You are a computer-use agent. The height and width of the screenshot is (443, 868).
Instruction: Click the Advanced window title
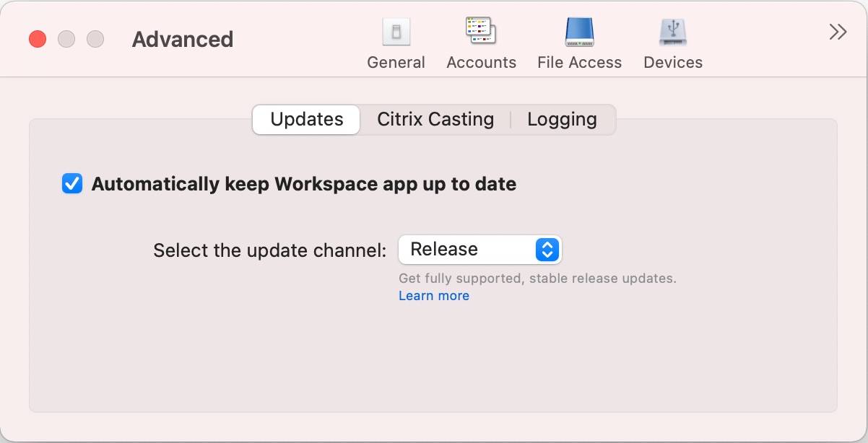(182, 40)
